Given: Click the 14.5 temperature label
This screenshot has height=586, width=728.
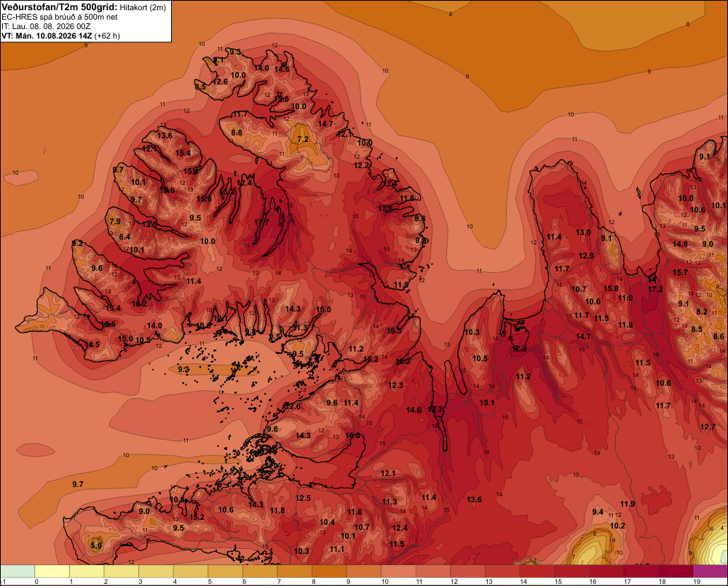Looking at the screenshot, I should (92, 344).
